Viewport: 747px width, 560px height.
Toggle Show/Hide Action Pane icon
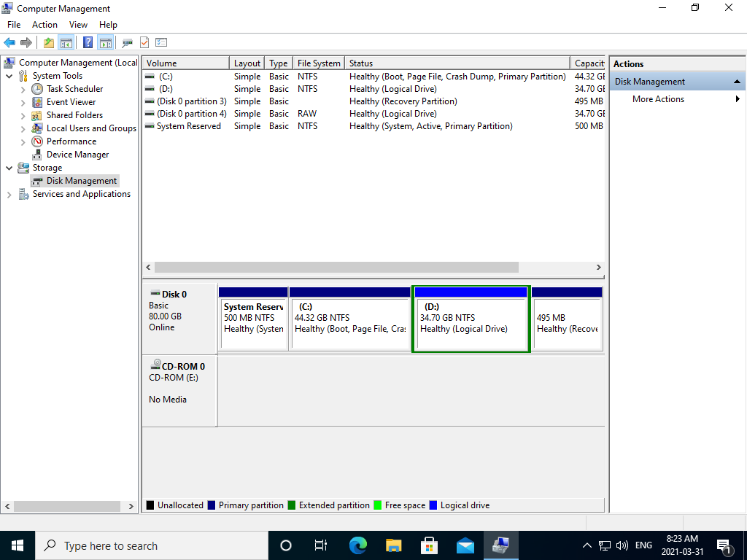pyautogui.click(x=105, y=43)
